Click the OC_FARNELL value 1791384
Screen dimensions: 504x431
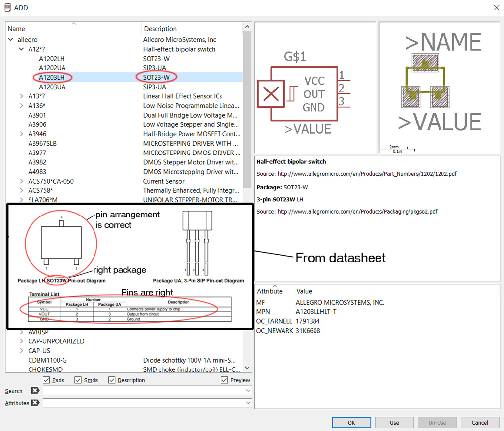point(308,321)
